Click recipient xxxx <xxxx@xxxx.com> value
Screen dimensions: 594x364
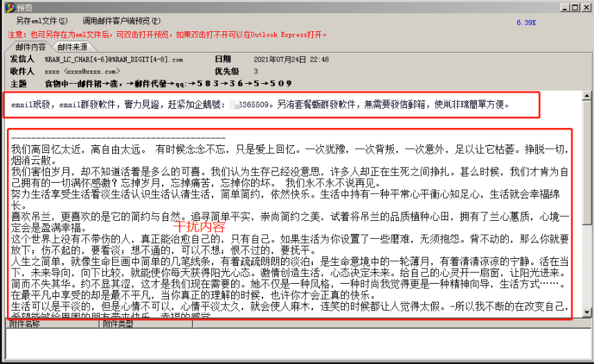click(x=82, y=71)
